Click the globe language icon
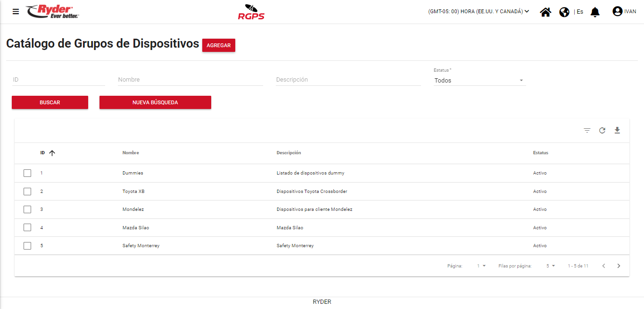Image resolution: width=644 pixels, height=309 pixels. point(564,12)
